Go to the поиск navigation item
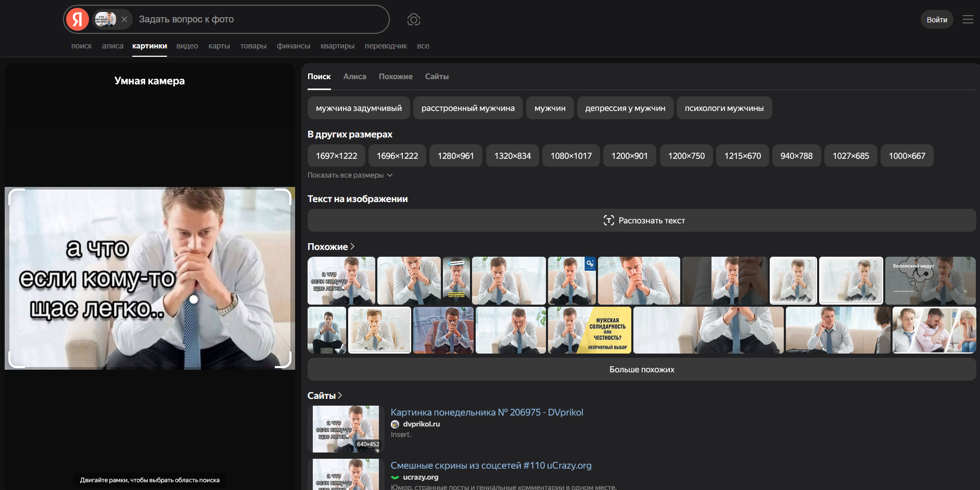Screen dimensions: 980x490 [82, 46]
